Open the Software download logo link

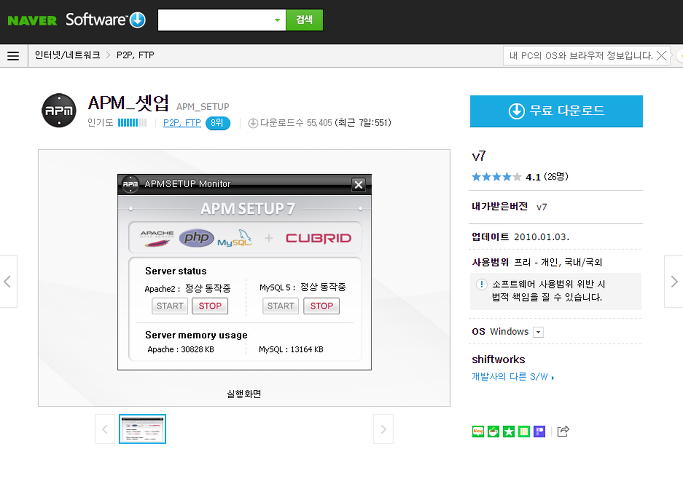pyautogui.click(x=105, y=20)
